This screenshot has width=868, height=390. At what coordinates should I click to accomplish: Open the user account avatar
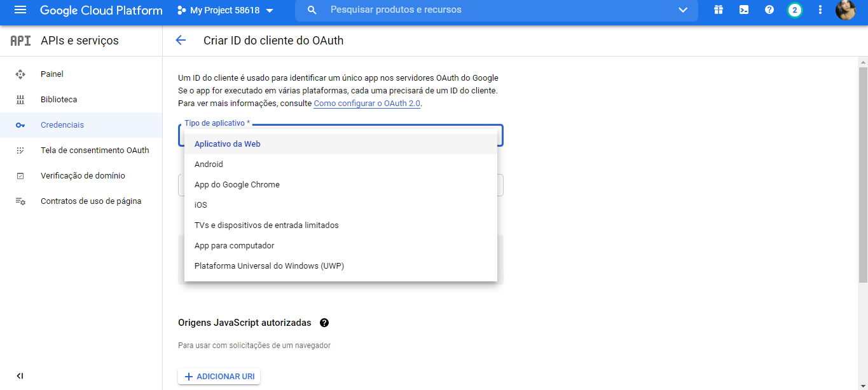point(846,10)
